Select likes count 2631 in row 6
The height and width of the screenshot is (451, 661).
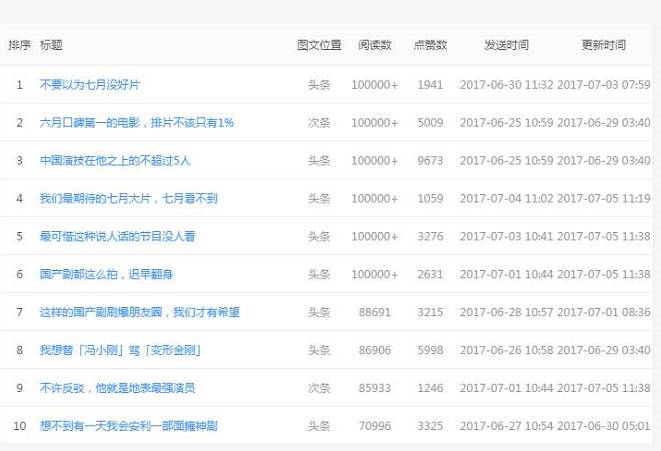(430, 274)
